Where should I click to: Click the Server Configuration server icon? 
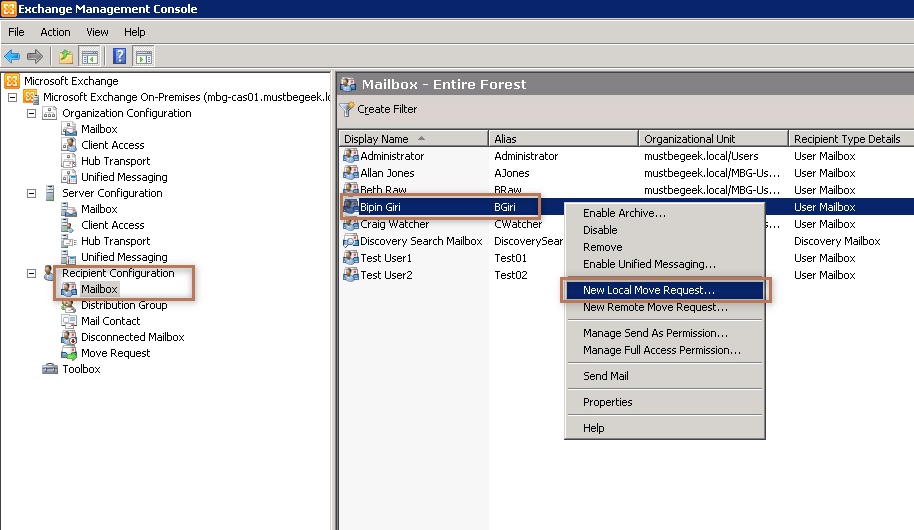tap(50, 193)
